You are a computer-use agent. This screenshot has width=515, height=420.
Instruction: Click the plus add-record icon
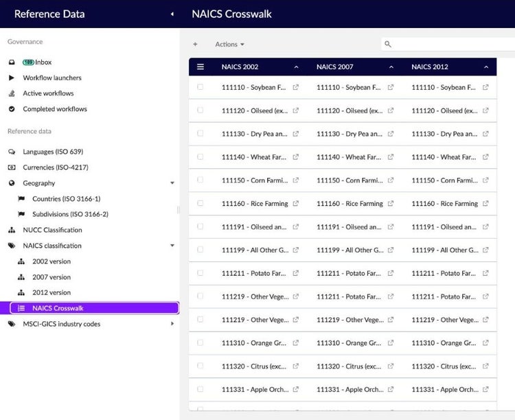pos(195,44)
